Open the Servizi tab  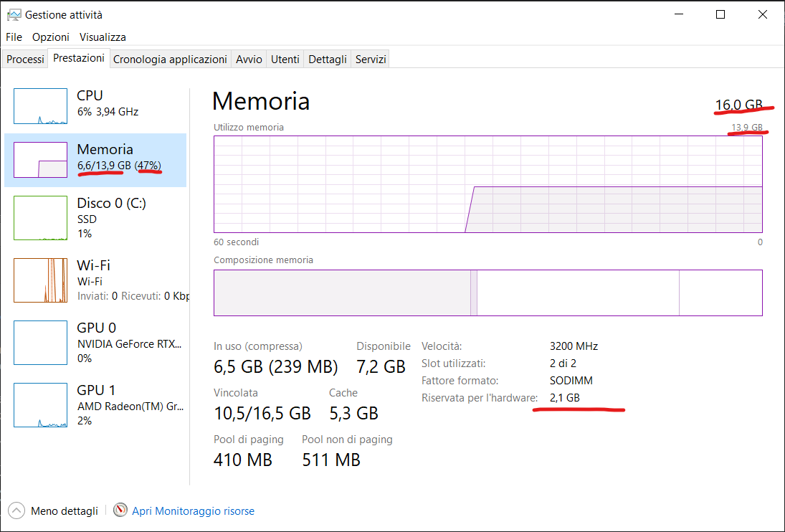[x=371, y=60]
